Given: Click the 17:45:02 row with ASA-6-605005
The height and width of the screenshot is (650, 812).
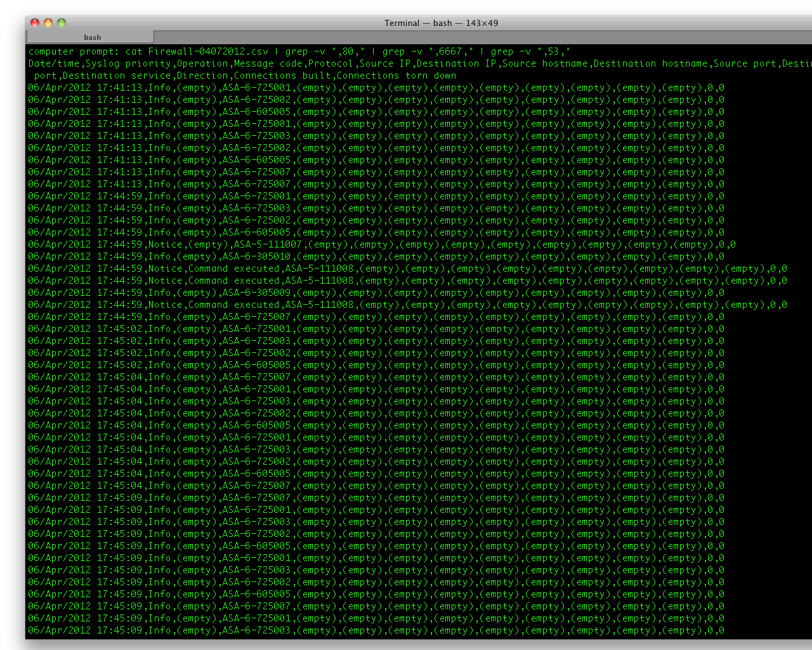Looking at the screenshot, I should (376, 365).
